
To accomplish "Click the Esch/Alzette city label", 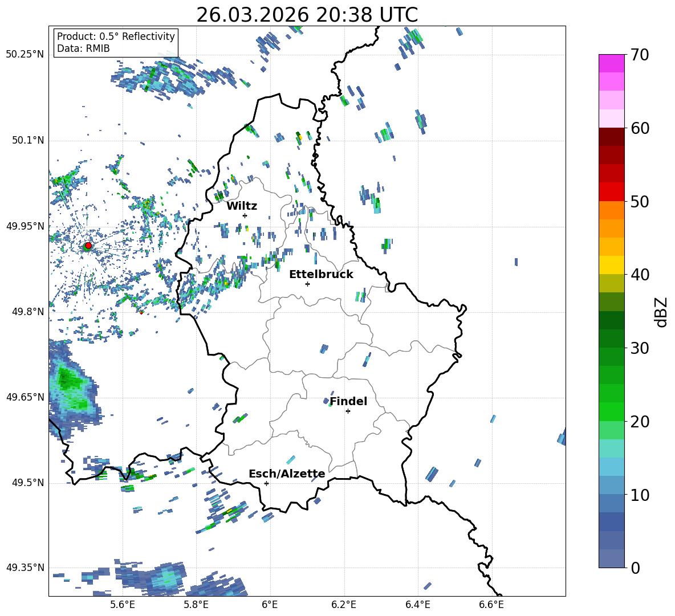I will (287, 474).
